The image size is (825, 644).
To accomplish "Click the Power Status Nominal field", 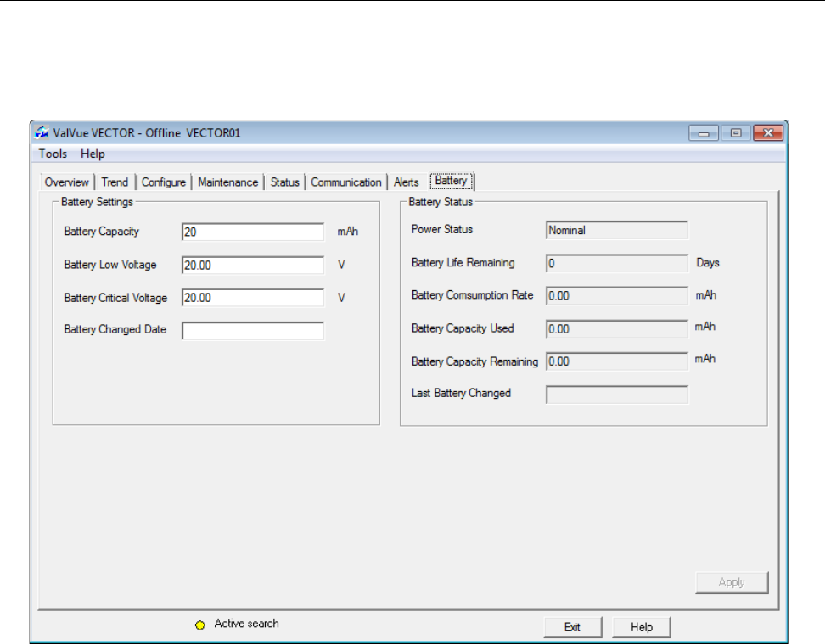I will (x=617, y=231).
